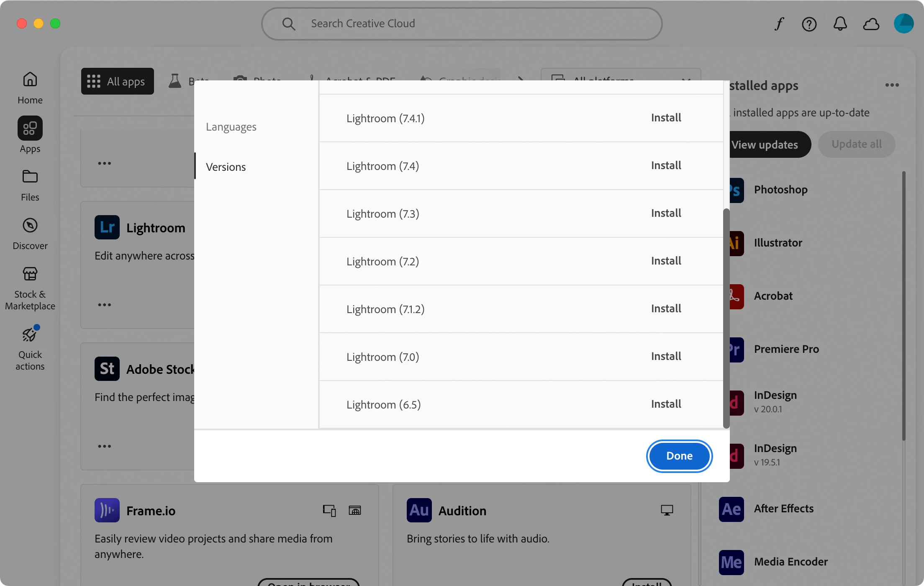Open the fonts (f) icon
924x586 pixels.
[x=778, y=24]
